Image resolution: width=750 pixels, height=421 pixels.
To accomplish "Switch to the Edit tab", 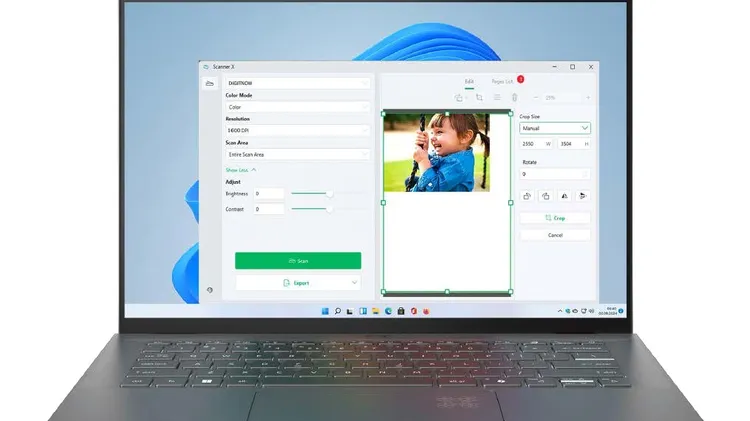I will pos(469,79).
